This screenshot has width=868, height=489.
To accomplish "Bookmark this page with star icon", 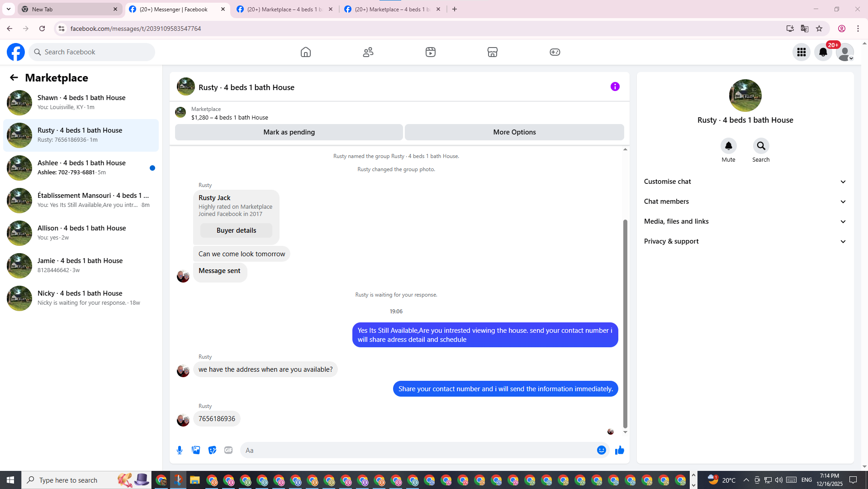I will coord(819,29).
